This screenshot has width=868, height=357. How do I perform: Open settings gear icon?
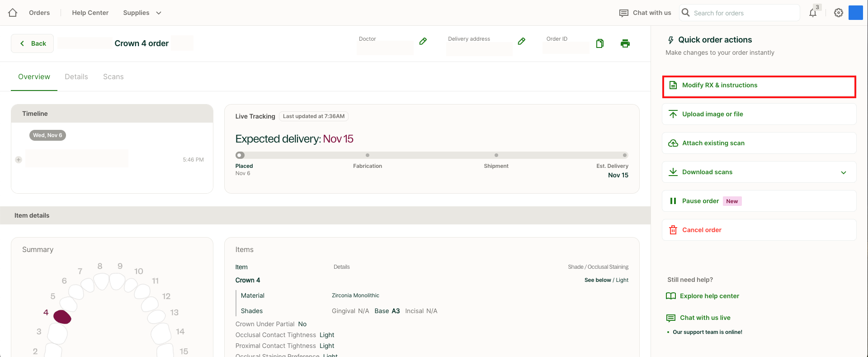pyautogui.click(x=838, y=13)
